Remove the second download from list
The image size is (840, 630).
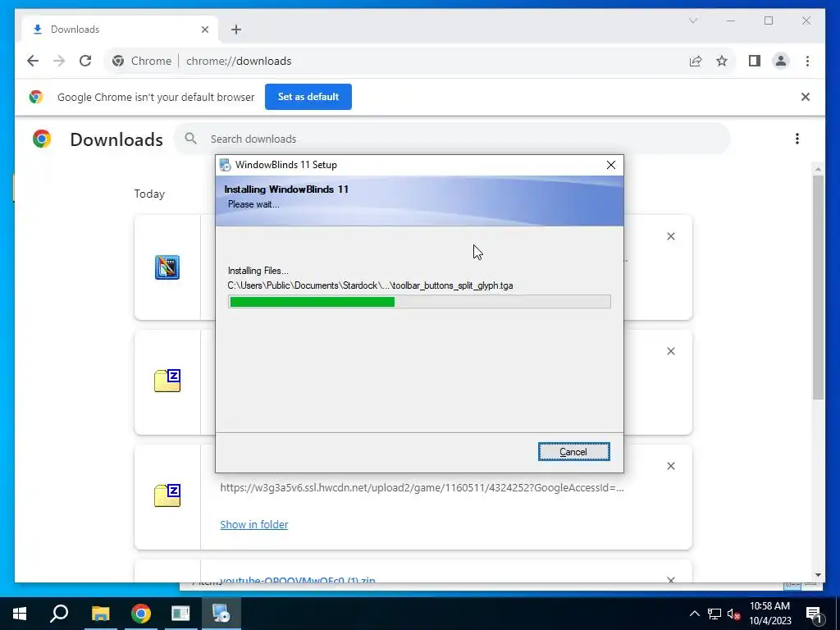tap(671, 351)
